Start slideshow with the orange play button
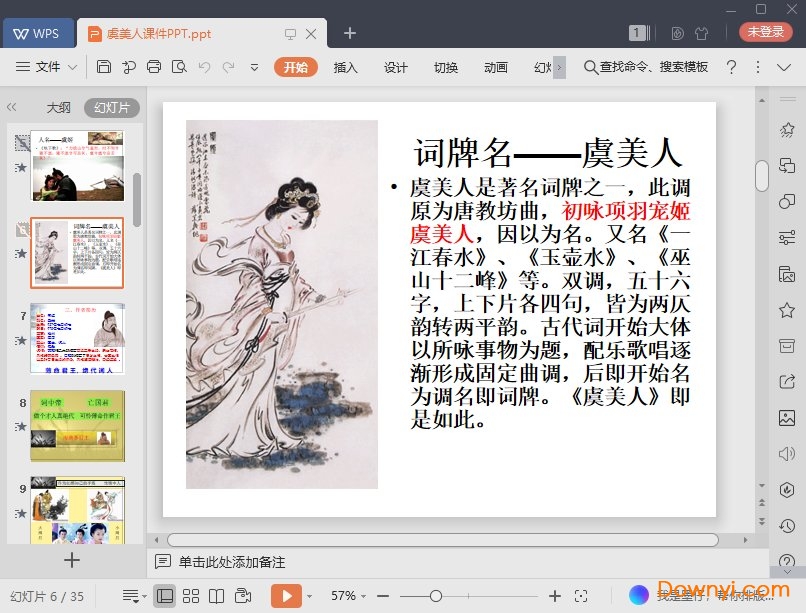This screenshot has width=806, height=613. coord(286,596)
